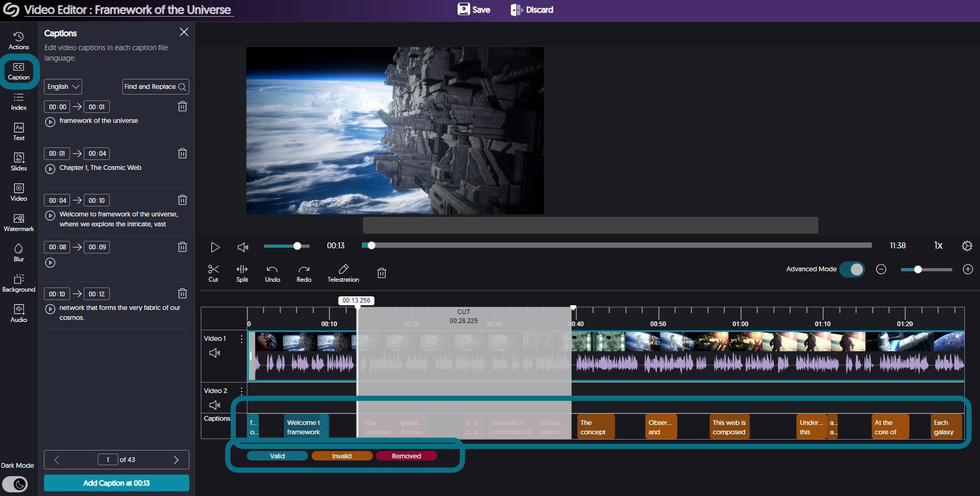Change playback speed 1x

pyautogui.click(x=938, y=246)
